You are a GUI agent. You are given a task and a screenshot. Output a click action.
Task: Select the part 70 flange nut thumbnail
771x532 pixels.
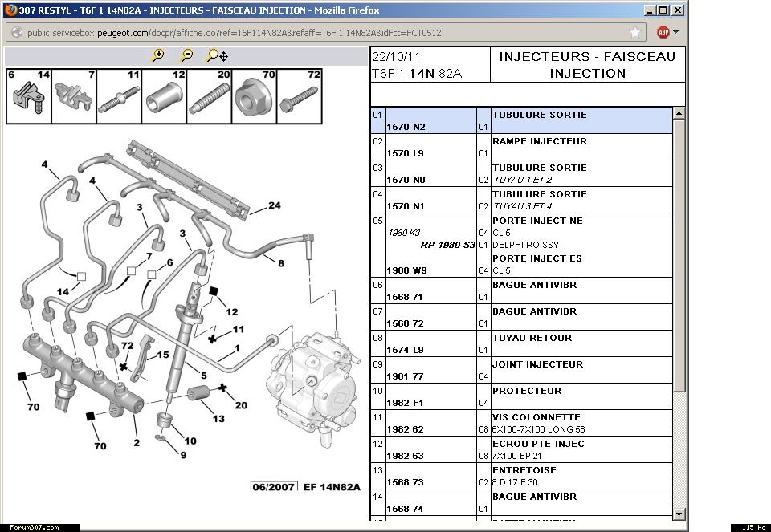pyautogui.click(x=254, y=96)
